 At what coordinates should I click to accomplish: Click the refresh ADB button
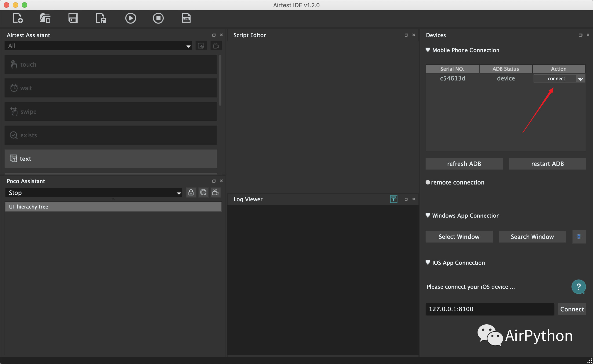[x=464, y=164]
